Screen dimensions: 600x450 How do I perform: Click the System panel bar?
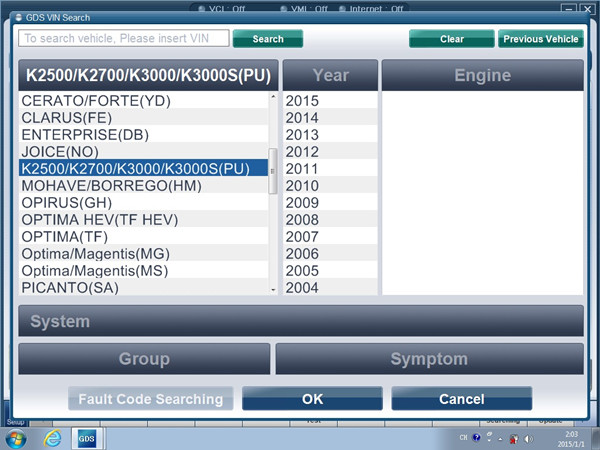pos(301,321)
